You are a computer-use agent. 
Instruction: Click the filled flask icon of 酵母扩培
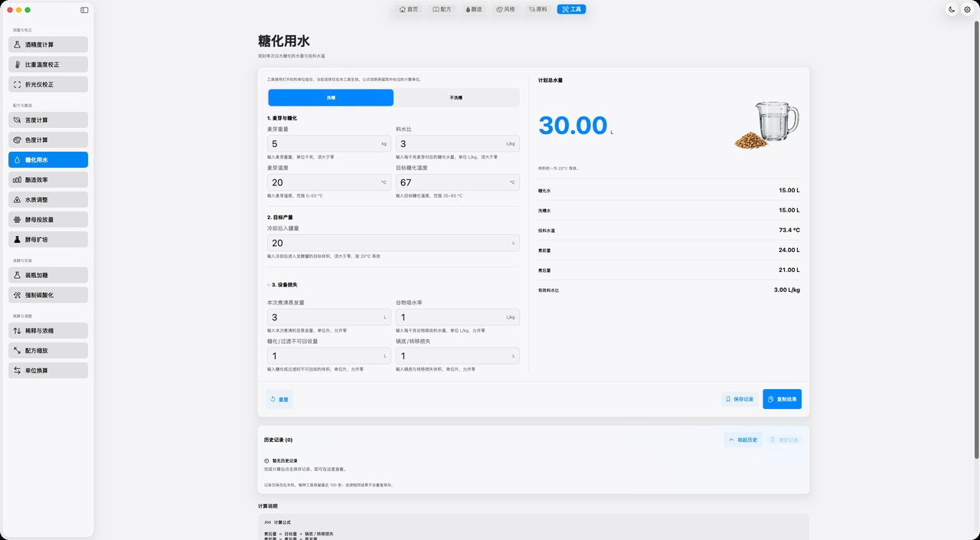tap(17, 240)
